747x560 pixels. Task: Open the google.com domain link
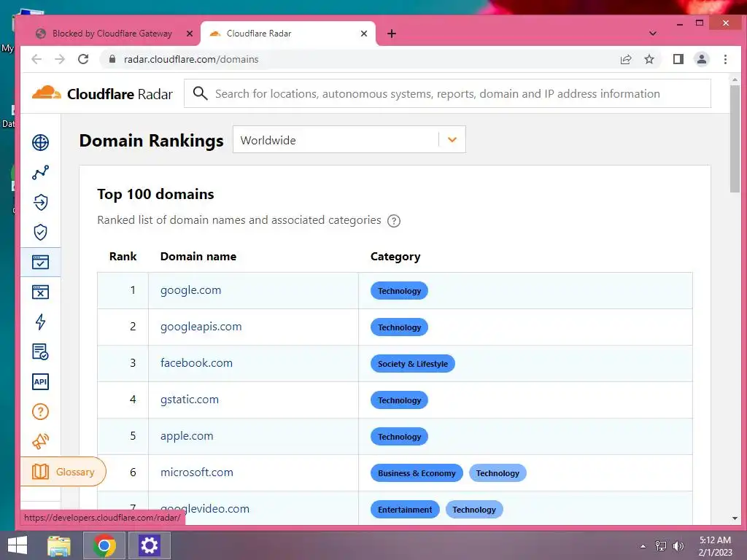(190, 290)
